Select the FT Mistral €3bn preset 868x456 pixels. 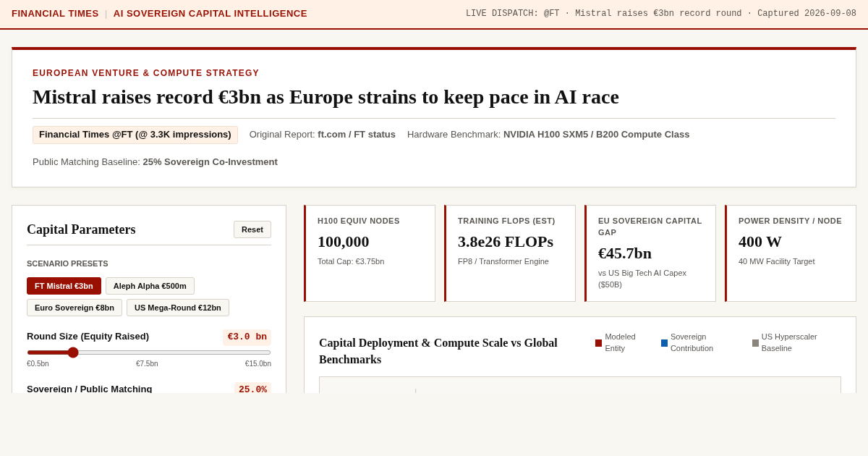(x=64, y=286)
